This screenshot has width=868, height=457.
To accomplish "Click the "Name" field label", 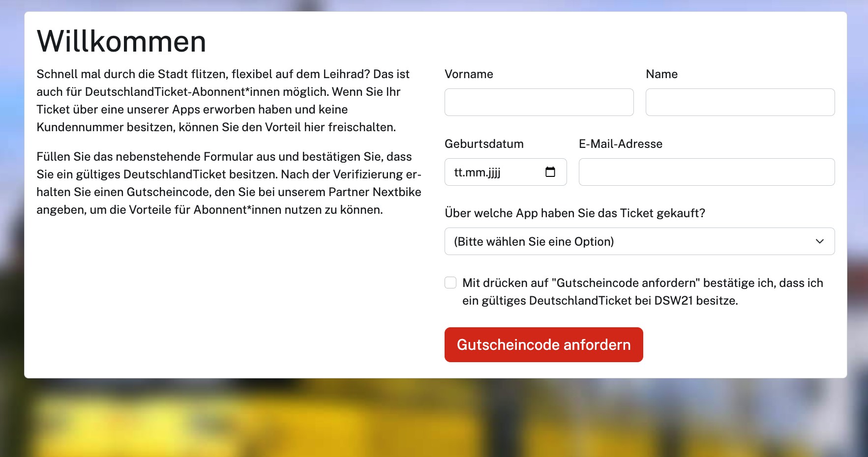I will 661,74.
